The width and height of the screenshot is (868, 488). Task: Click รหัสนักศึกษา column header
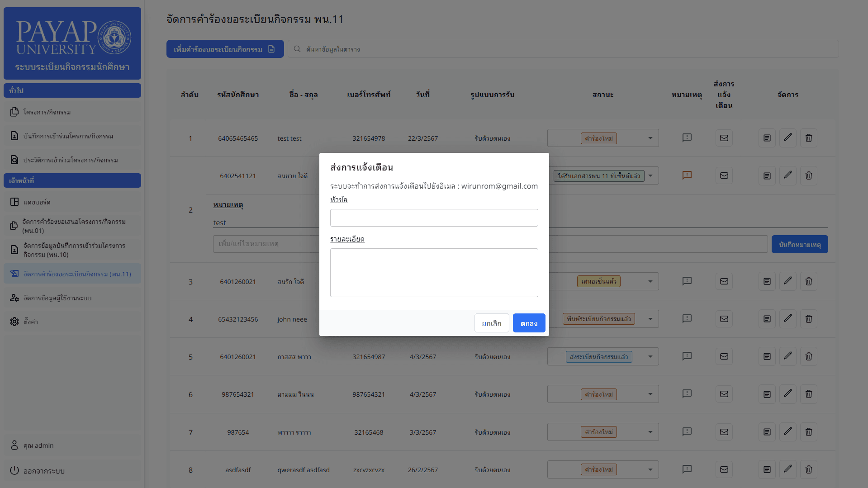click(x=238, y=95)
